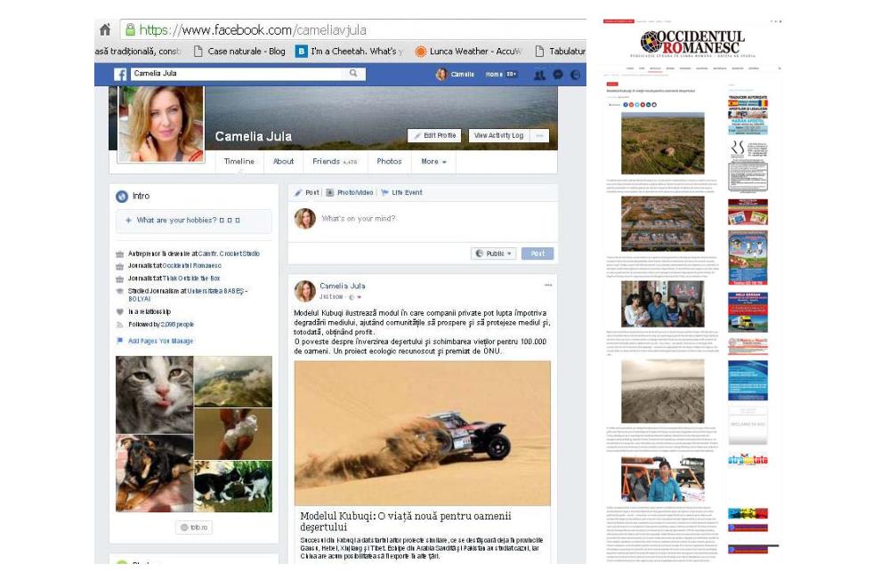This screenshot has height=588, width=881.
Task: Click the browser home icon
Action: coord(105,29)
